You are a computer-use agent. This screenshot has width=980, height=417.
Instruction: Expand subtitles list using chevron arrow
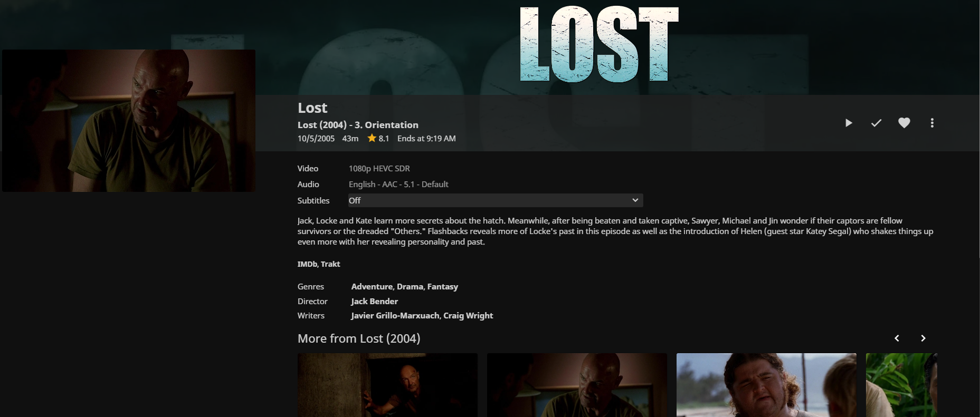point(635,200)
